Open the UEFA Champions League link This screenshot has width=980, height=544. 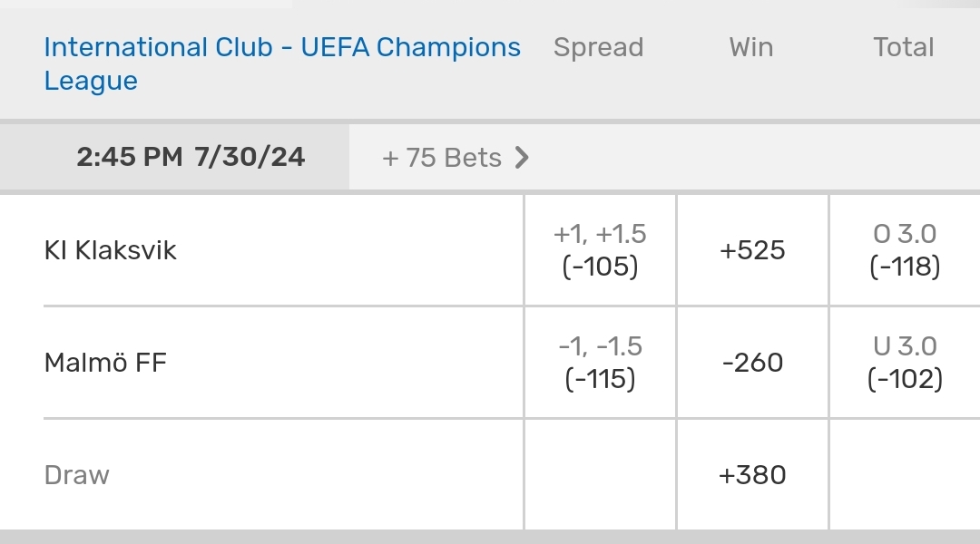[282, 63]
